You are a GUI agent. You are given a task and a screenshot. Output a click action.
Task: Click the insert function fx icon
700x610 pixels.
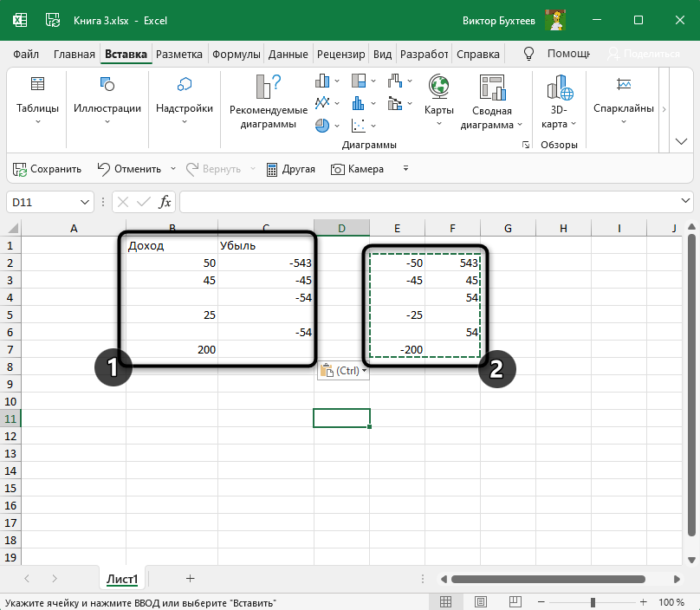coord(165,202)
